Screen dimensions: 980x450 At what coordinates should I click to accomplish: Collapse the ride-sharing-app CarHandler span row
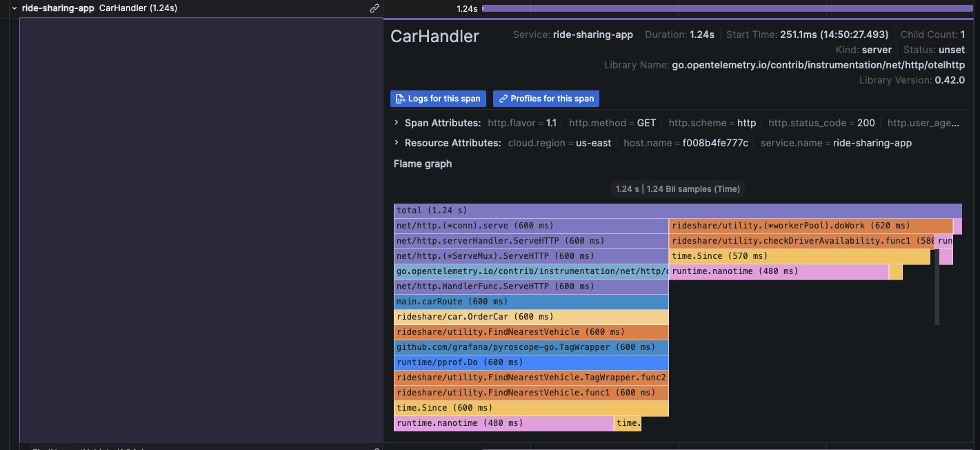coord(14,8)
